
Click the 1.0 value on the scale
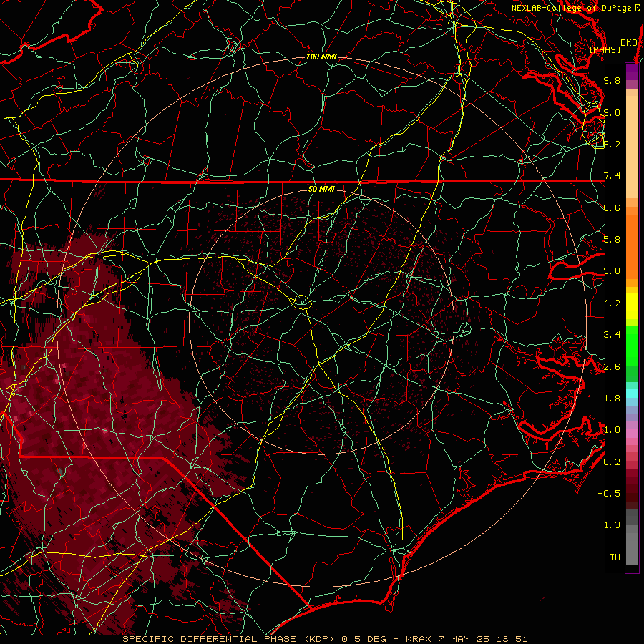[x=612, y=430]
